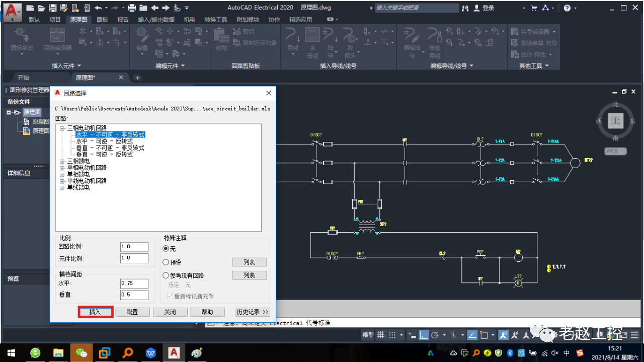The image size is (644, 362).
Task: Click the 列表 button beside 预设
Action: pos(250,262)
